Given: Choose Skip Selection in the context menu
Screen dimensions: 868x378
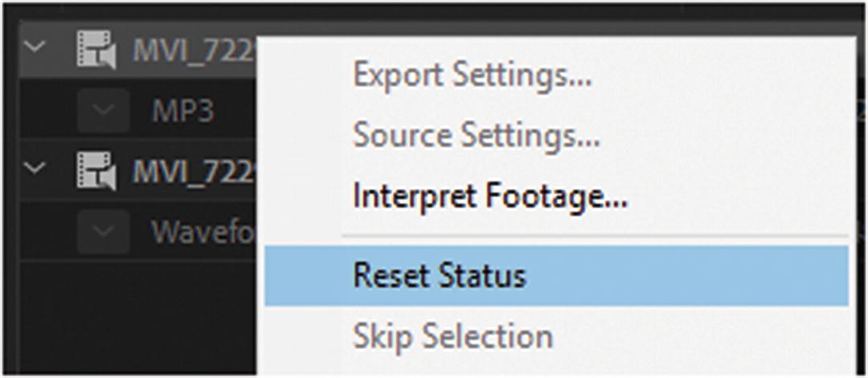Looking at the screenshot, I should [x=452, y=336].
